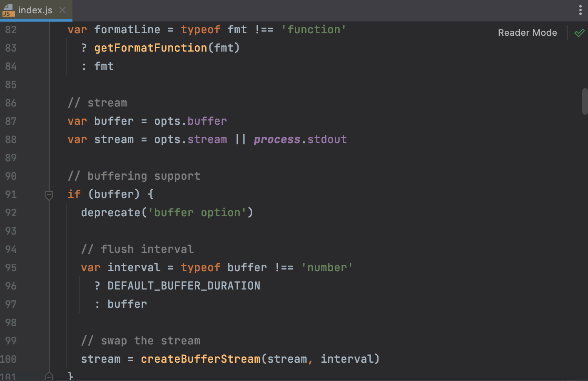
Task: Click the buffering support comment
Action: (x=134, y=176)
